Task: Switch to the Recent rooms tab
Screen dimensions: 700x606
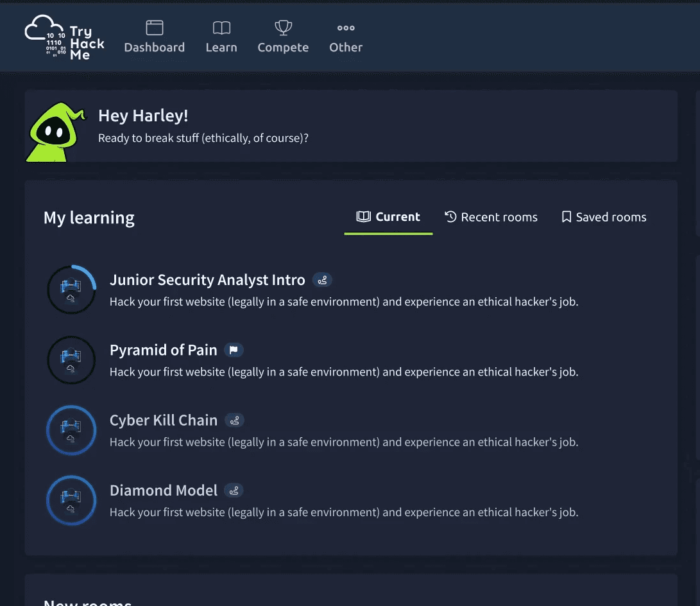Action: coord(491,217)
